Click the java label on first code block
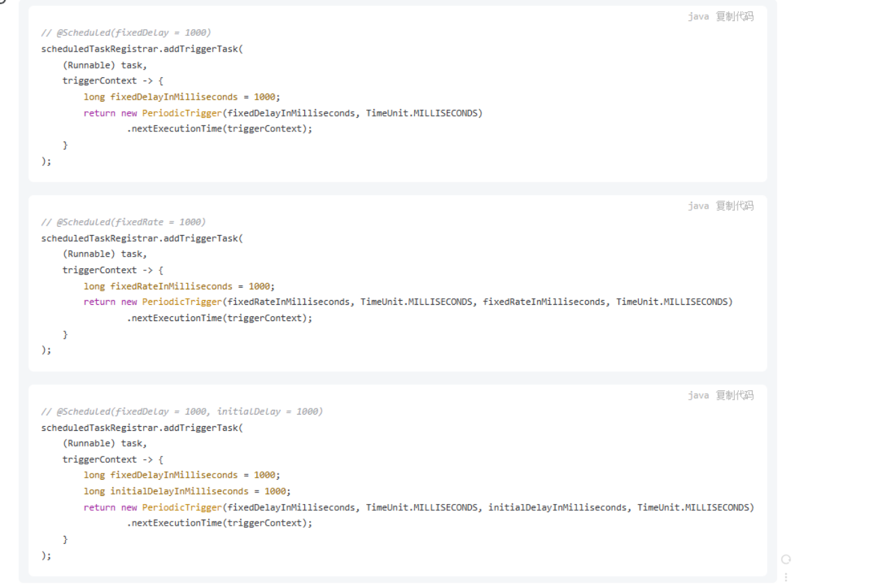Image resolution: width=882 pixels, height=588 pixels. pos(698,17)
